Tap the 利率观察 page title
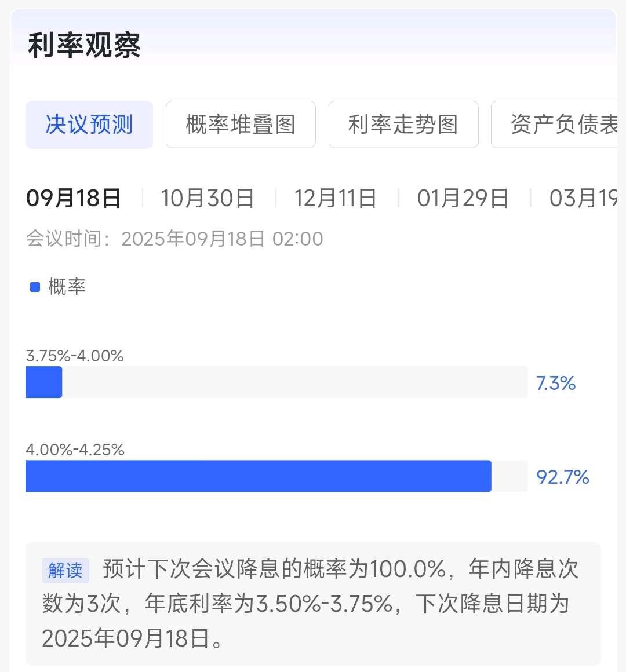This screenshot has width=626, height=672. pyautogui.click(x=85, y=46)
